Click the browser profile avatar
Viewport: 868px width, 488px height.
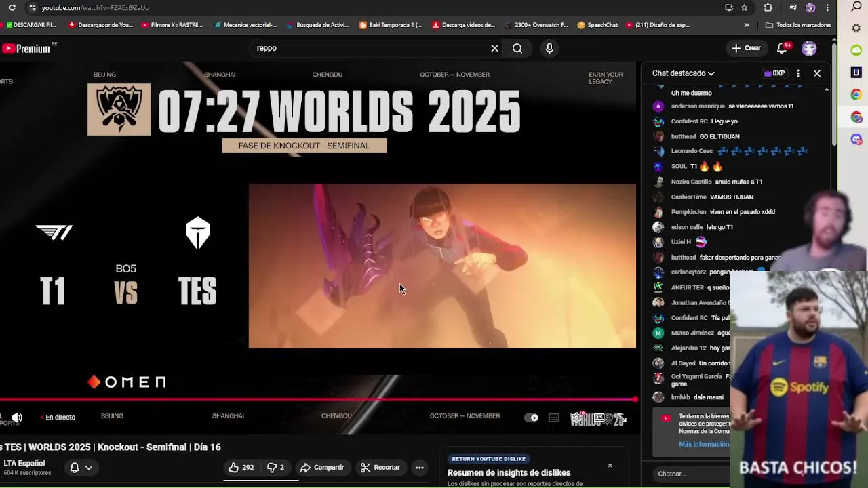point(810,7)
